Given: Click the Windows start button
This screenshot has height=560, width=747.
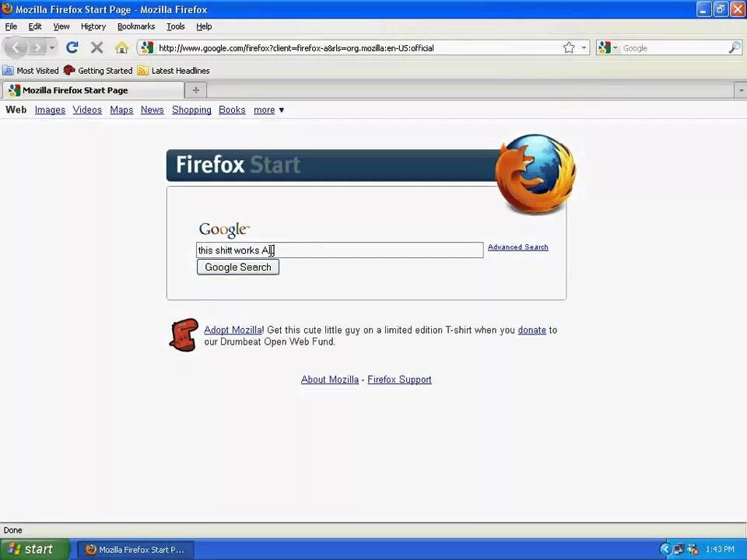Looking at the screenshot, I should [35, 550].
